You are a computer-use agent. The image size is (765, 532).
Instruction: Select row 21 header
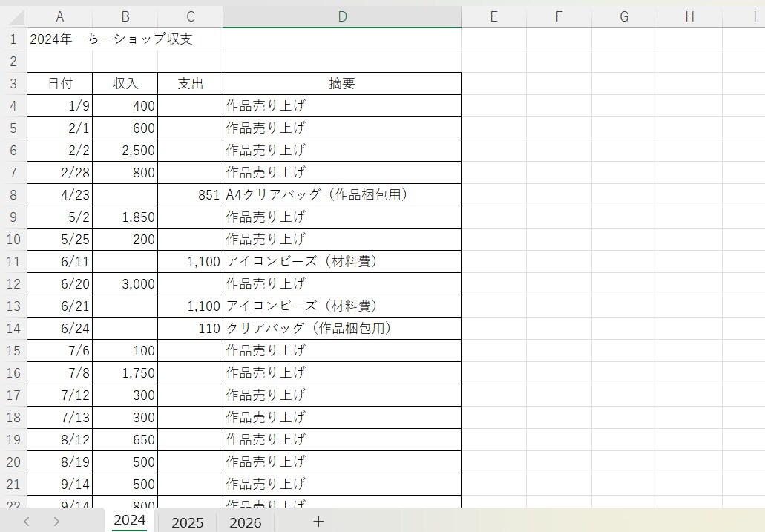13,485
